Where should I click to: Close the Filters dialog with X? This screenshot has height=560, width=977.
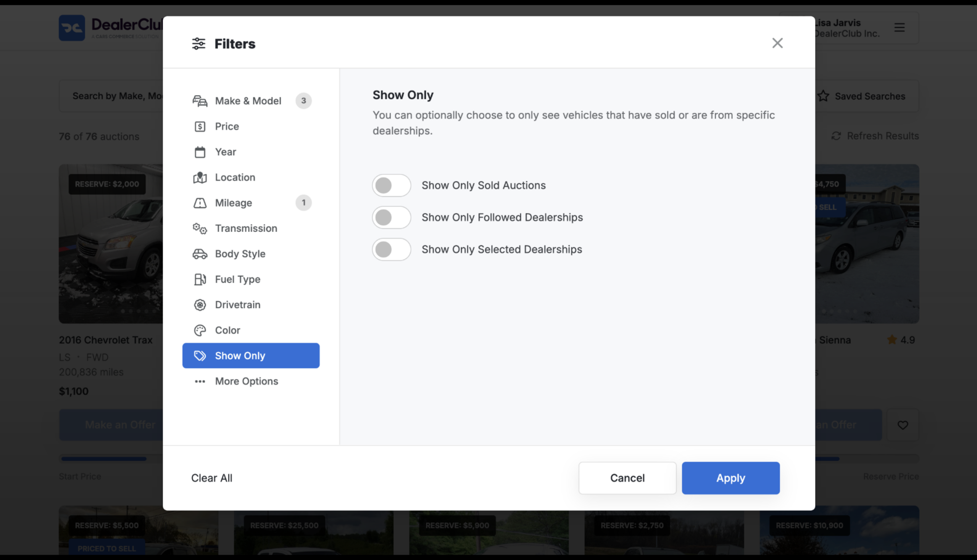(x=777, y=43)
